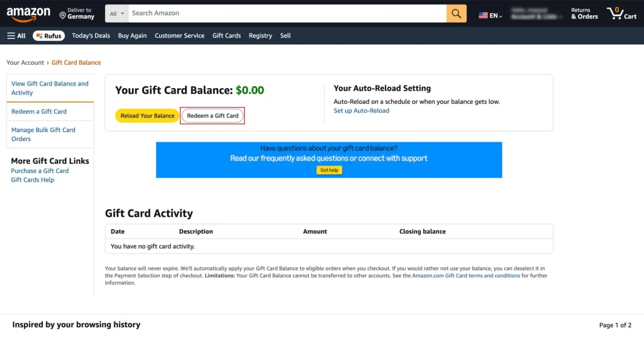Open Gift Cards Help link
Screen dimensions: 644x339
tap(33, 180)
